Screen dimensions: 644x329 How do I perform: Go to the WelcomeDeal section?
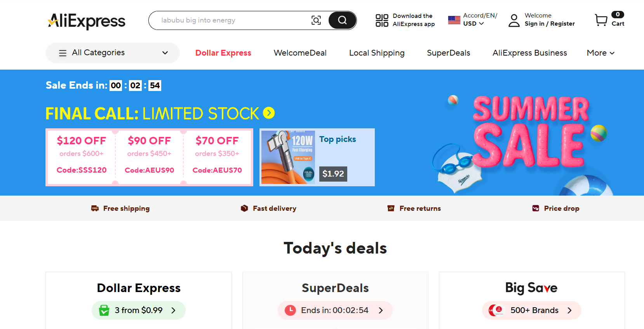point(300,52)
